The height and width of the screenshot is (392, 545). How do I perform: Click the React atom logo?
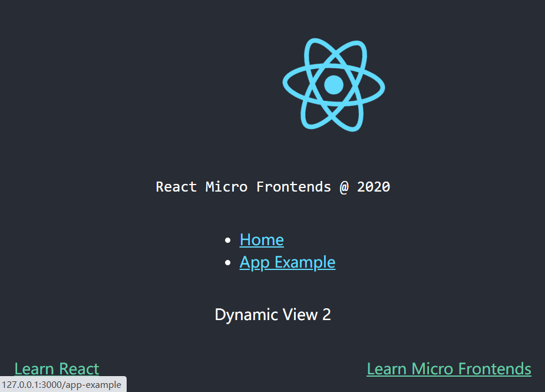click(x=333, y=85)
